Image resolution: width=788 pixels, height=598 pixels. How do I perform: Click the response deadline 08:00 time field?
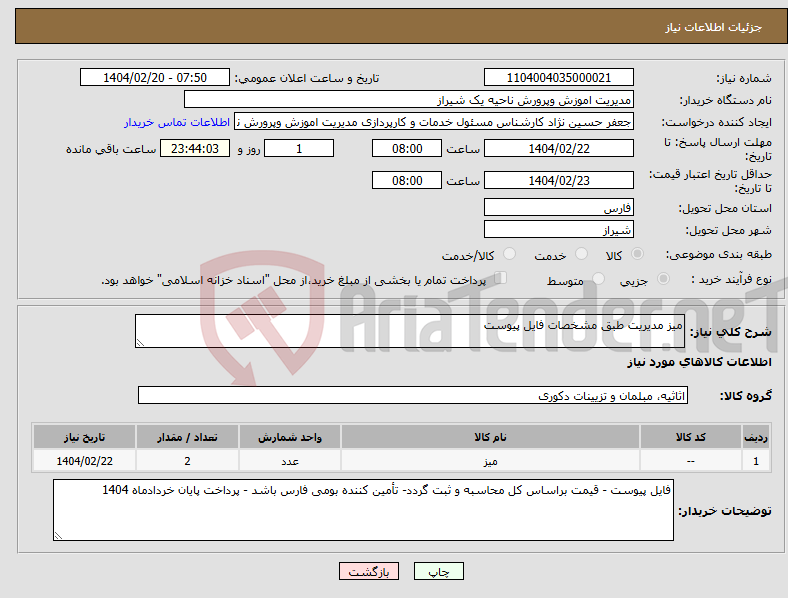[407, 148]
